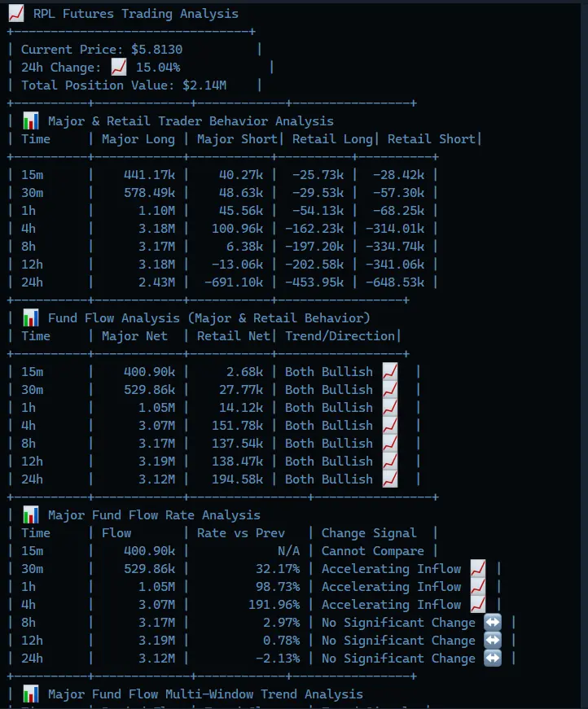This screenshot has height=709, width=588.
Task: Select Cannot Compare signal text
Action: coord(373,551)
